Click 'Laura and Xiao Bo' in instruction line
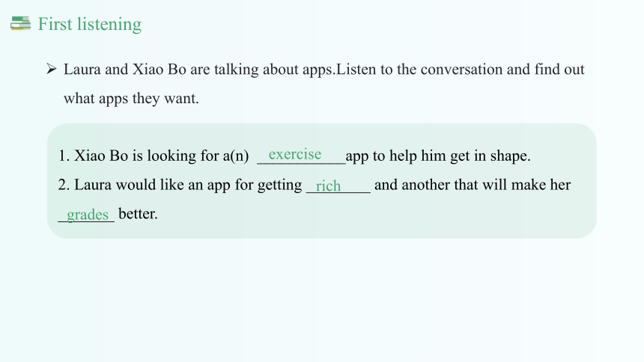The width and height of the screenshot is (644, 362). [x=125, y=70]
